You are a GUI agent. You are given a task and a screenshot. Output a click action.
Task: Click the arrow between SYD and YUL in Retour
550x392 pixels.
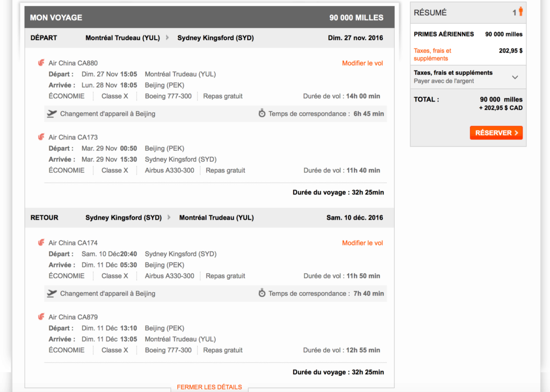(x=169, y=217)
